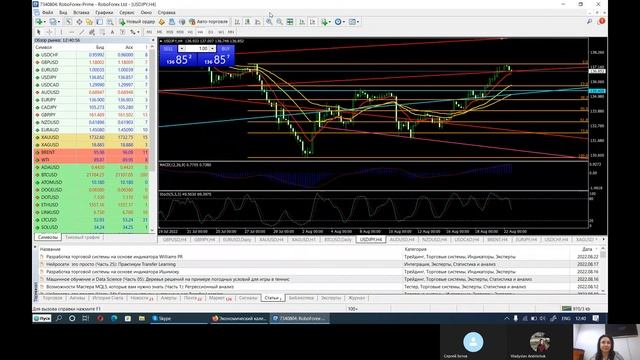Select the Horizontal Line drawing tool
The width and height of the screenshot is (640, 360).
point(71,32)
